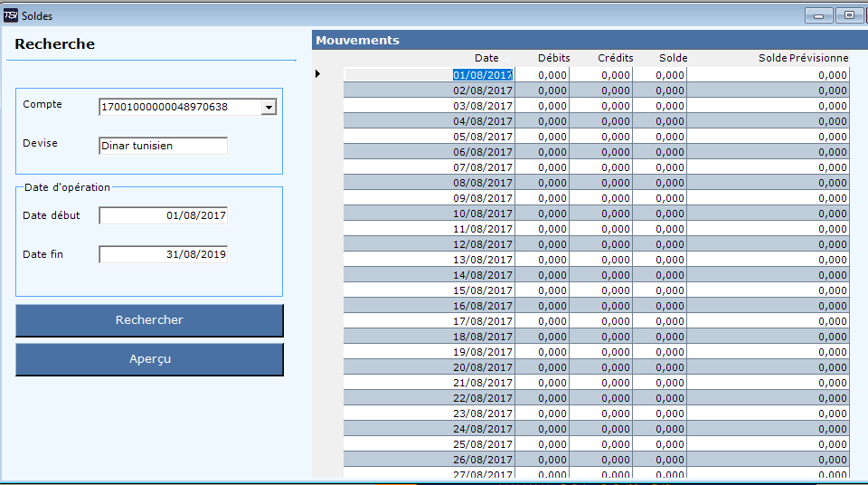Screen dimensions: 868x485
Task: Click Solde Prévisionne cell in row 05/08/2017
Action: click(x=769, y=137)
